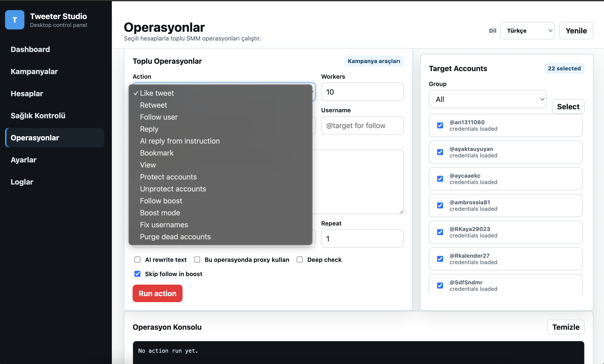Uncheck the @ayaktauyuyan account
The width and height of the screenshot is (604, 364).
coord(440,152)
